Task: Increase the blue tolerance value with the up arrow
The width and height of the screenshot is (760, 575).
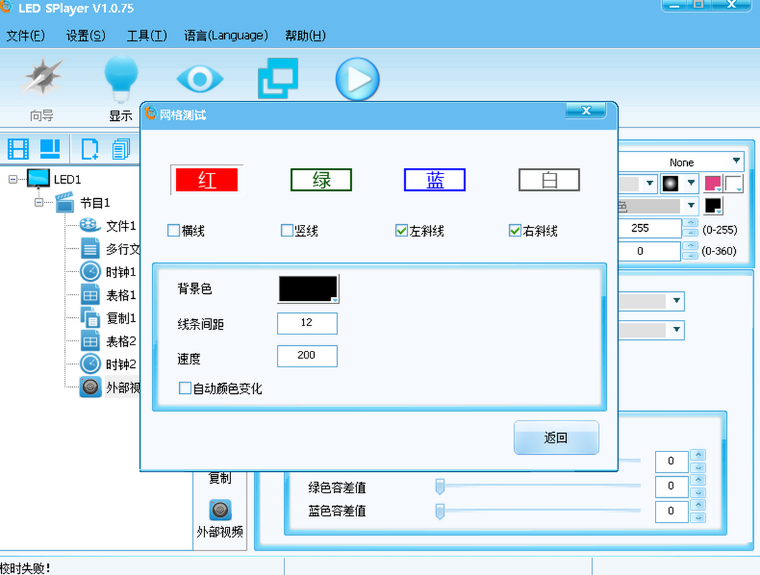Action: [698, 505]
